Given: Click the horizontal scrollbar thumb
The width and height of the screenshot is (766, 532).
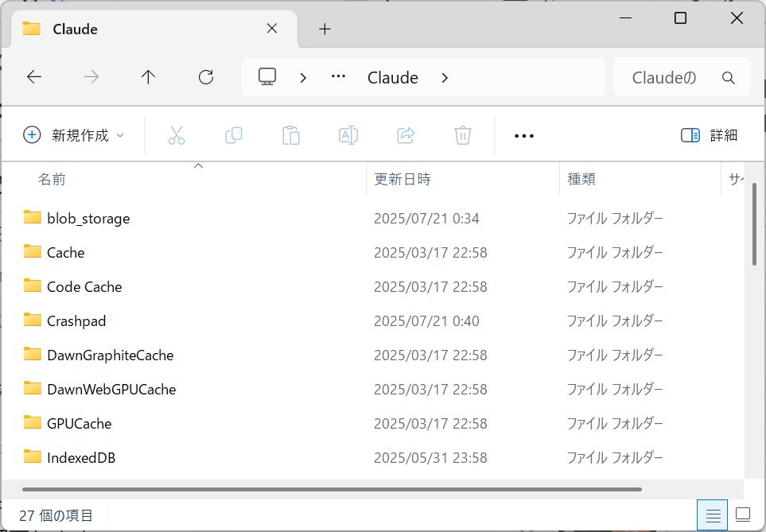Looking at the screenshot, I should [x=332, y=489].
